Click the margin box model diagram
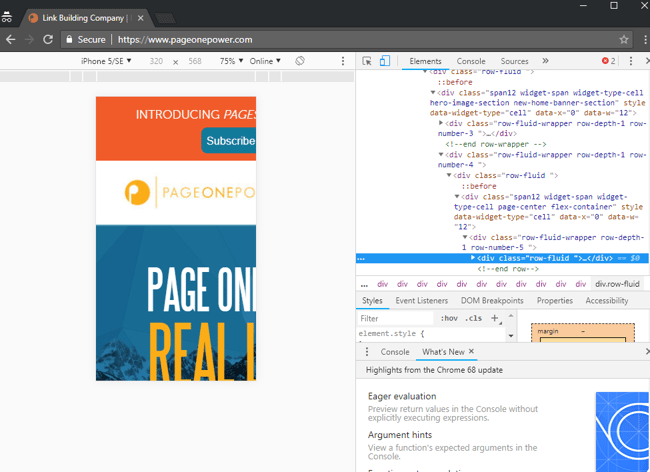 click(583, 333)
